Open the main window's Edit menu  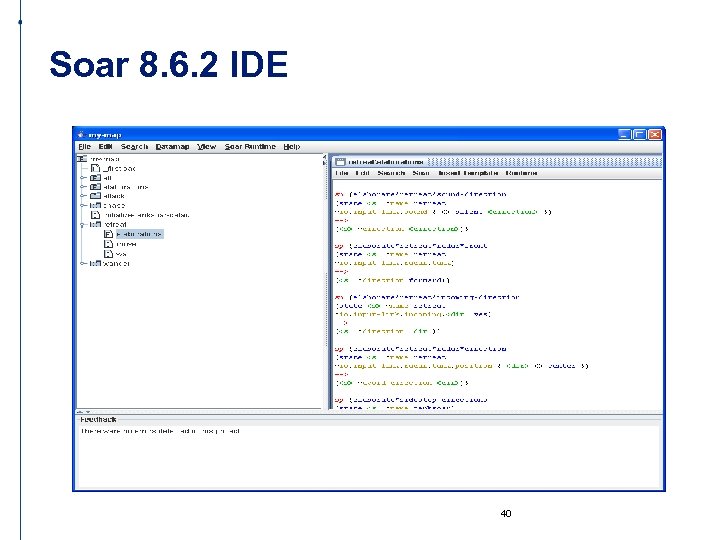pyautogui.click(x=105, y=146)
